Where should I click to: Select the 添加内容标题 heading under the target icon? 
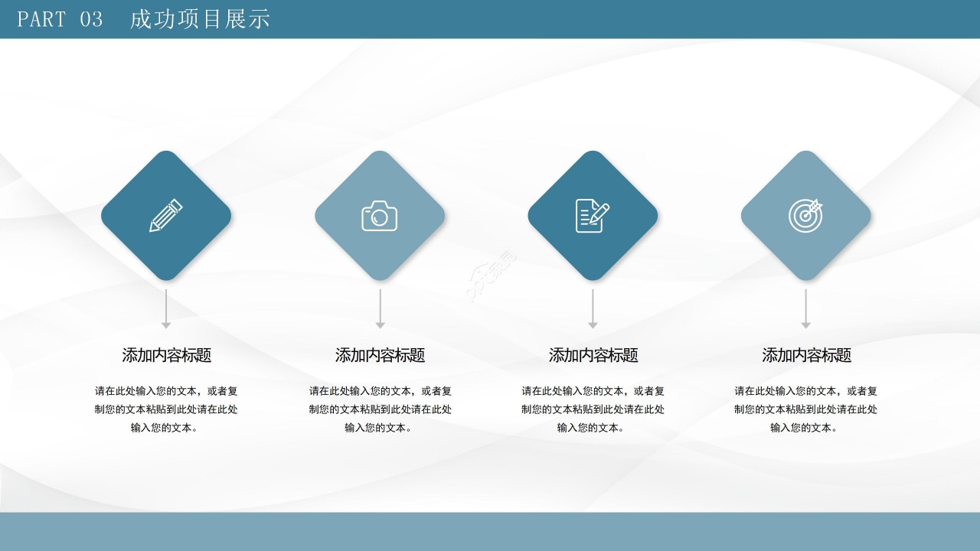coord(805,355)
